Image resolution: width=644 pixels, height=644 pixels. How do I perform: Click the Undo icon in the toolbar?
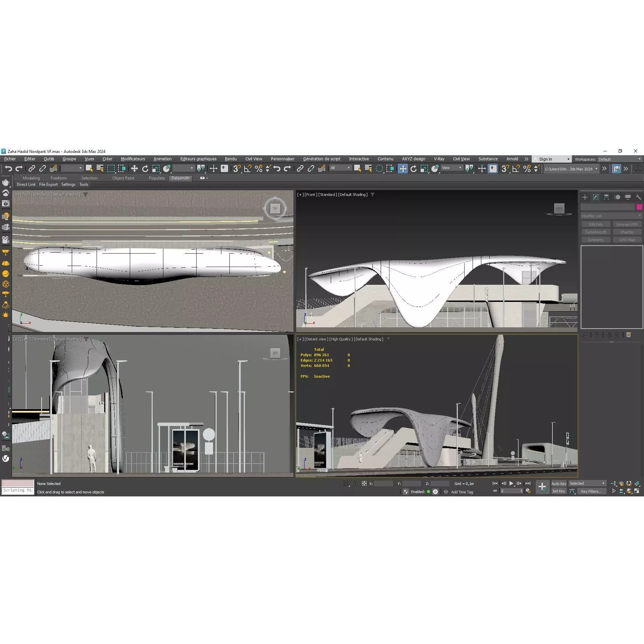click(8, 169)
